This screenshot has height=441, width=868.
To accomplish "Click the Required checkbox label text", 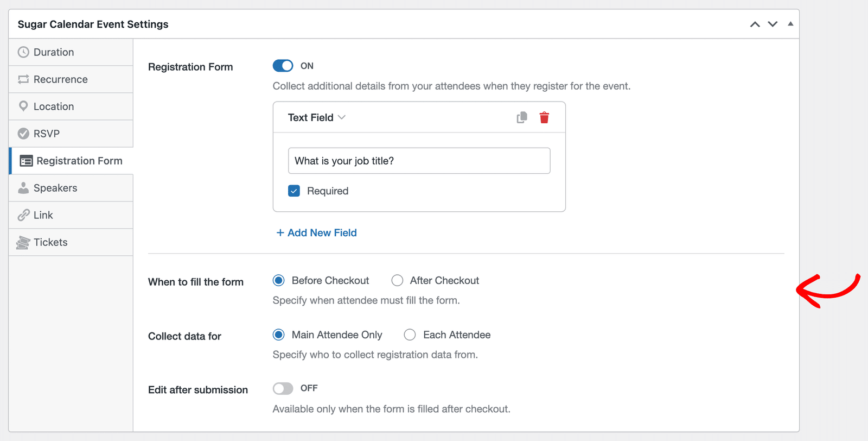I will (328, 191).
